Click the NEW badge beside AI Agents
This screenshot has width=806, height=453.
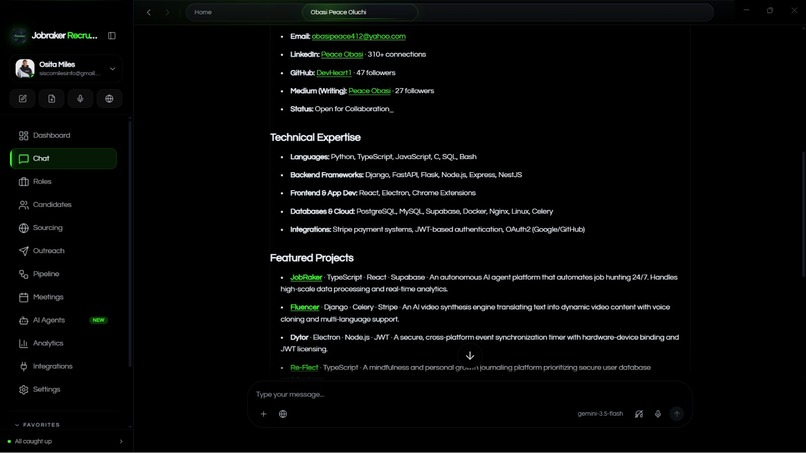[98, 320]
